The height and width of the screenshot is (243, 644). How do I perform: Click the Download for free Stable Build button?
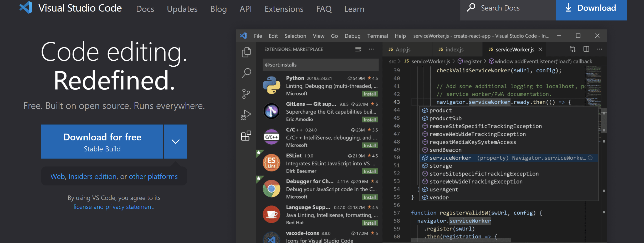[x=102, y=141]
